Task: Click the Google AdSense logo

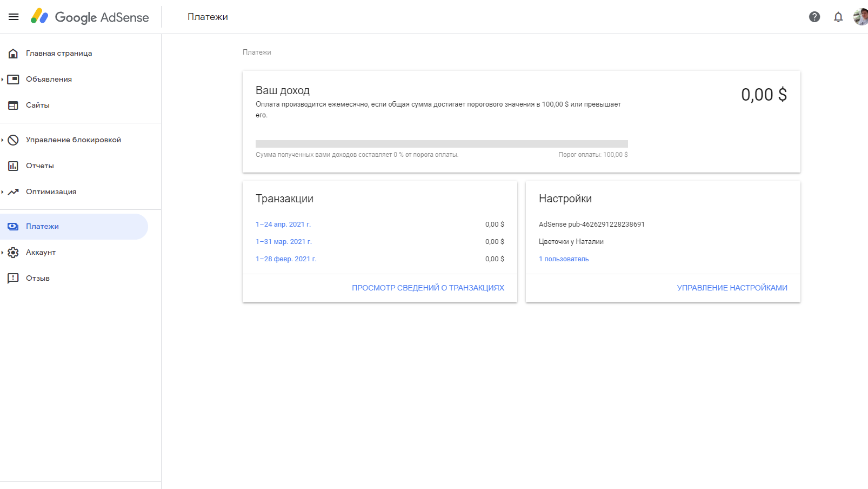Action: point(90,17)
